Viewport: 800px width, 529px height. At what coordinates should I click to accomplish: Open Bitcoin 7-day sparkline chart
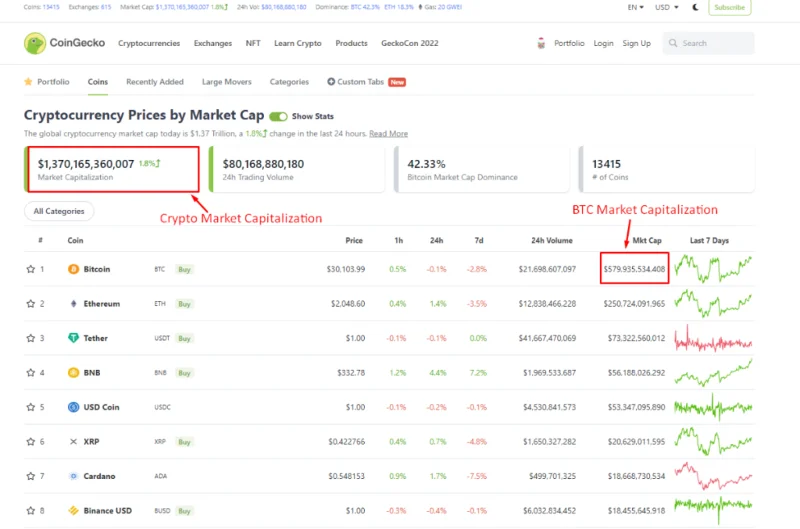pyautogui.click(x=713, y=269)
